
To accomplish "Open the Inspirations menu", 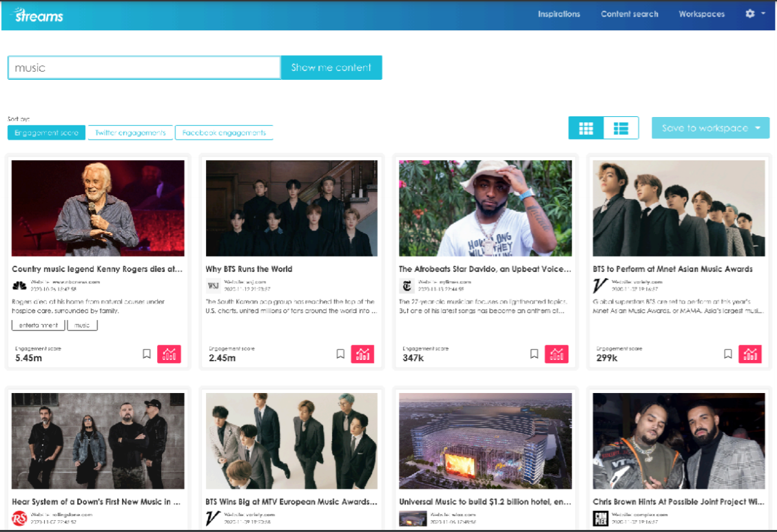I will point(559,14).
